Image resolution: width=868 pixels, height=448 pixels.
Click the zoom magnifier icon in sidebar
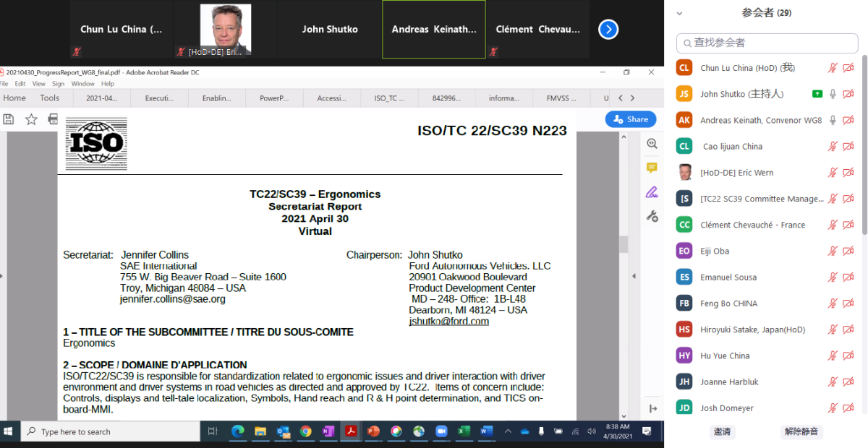[x=652, y=144]
